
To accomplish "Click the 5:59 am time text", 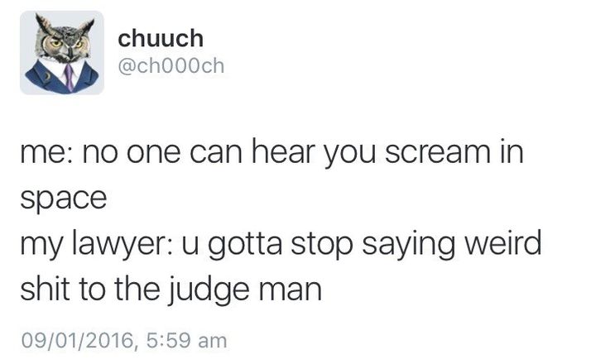I will click(x=187, y=340).
